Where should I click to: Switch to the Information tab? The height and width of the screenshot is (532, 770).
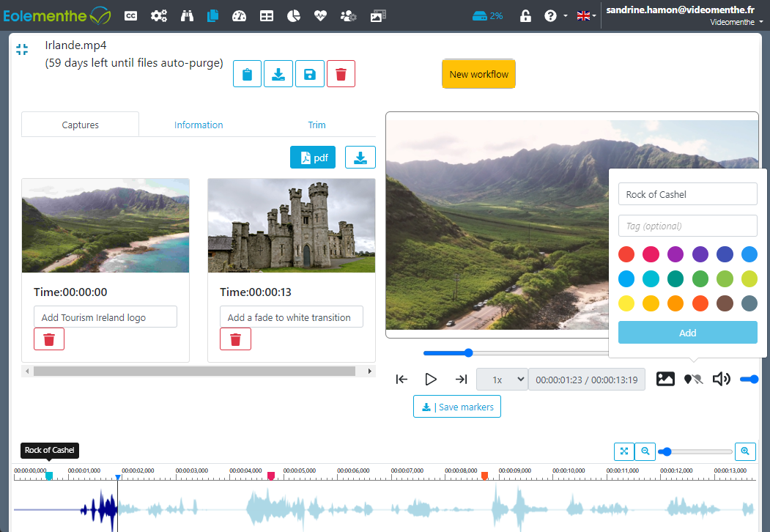tap(199, 125)
